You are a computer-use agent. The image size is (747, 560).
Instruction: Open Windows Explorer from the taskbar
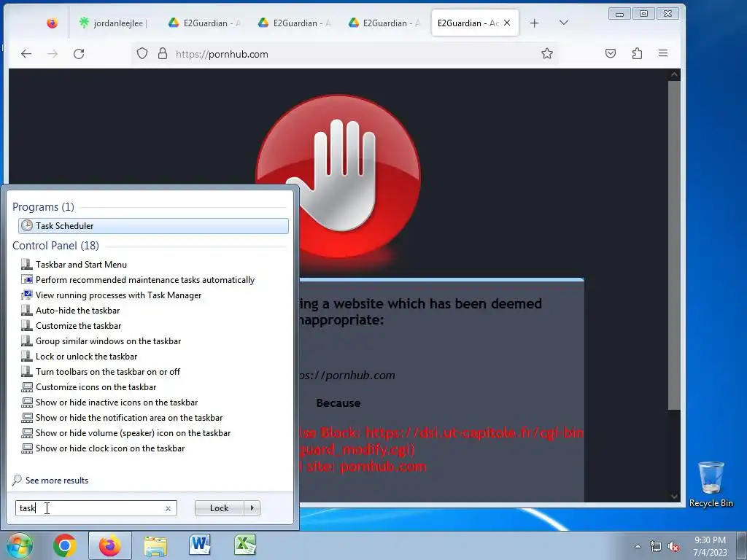(155, 545)
